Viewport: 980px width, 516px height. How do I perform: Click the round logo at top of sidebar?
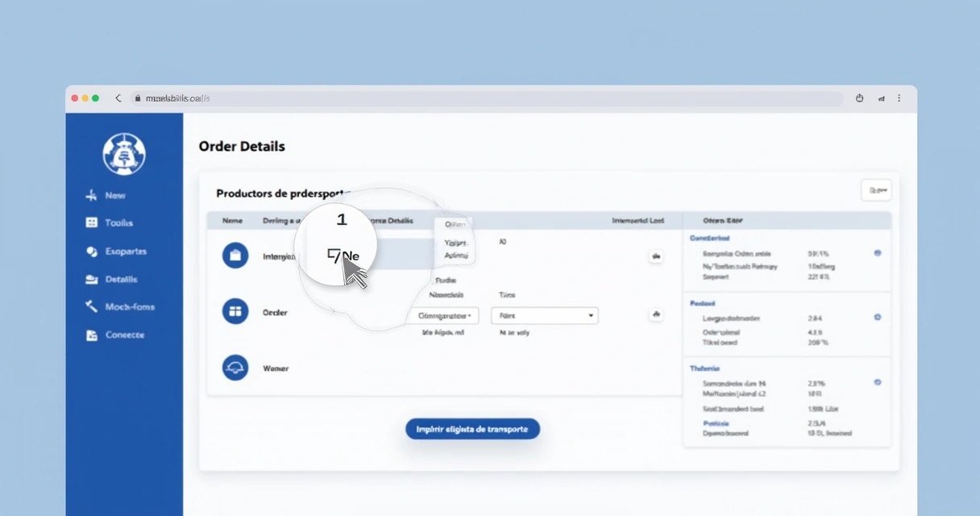tap(124, 153)
